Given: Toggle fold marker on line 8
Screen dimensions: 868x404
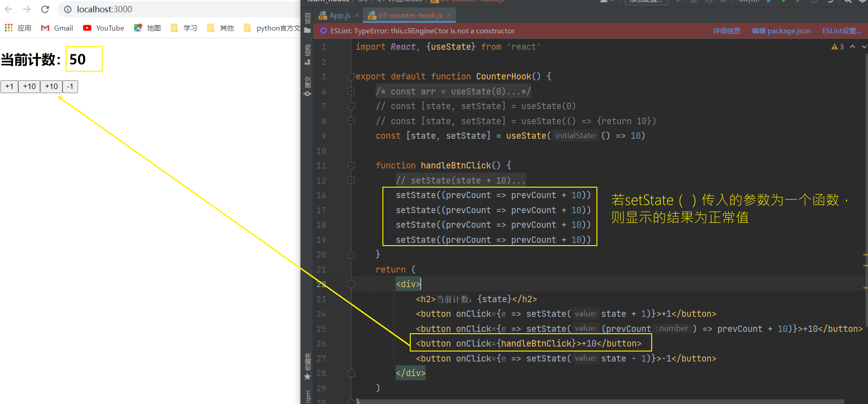Looking at the screenshot, I should (x=351, y=121).
